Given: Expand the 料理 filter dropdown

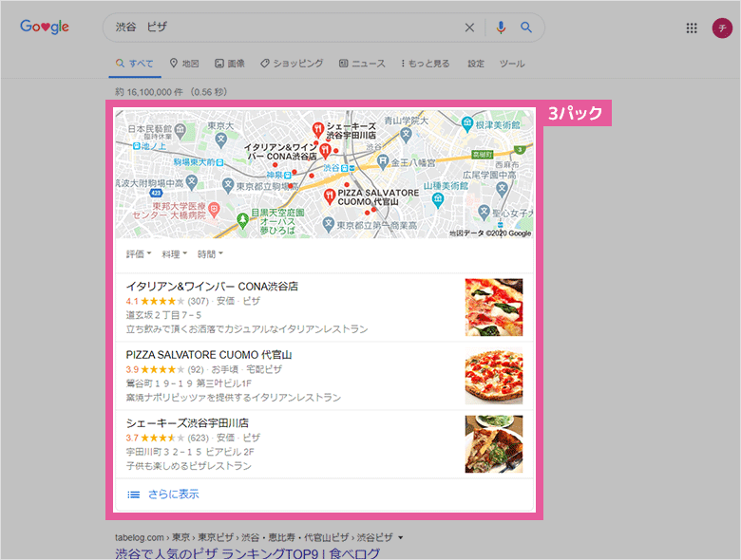Looking at the screenshot, I should tap(175, 254).
